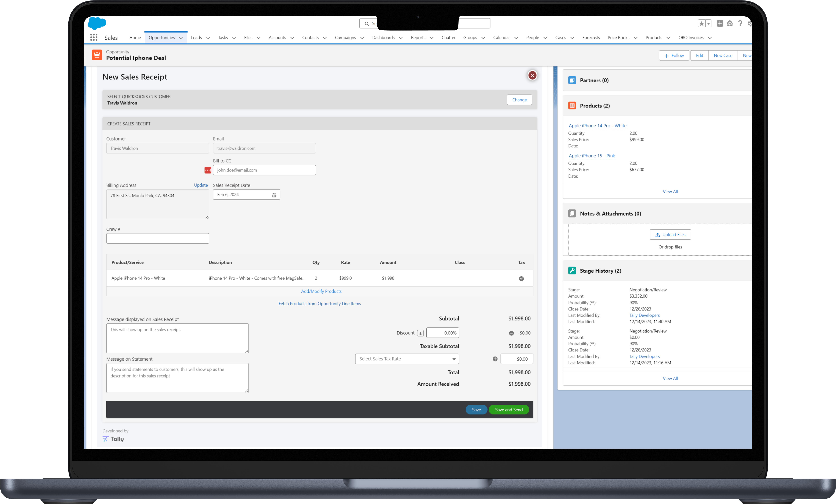Open the App Launcher grid icon
The width and height of the screenshot is (836, 504).
94,37
